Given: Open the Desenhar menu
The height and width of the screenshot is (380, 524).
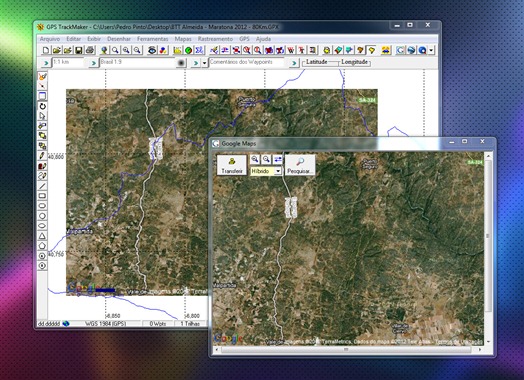Looking at the screenshot, I should click(119, 39).
